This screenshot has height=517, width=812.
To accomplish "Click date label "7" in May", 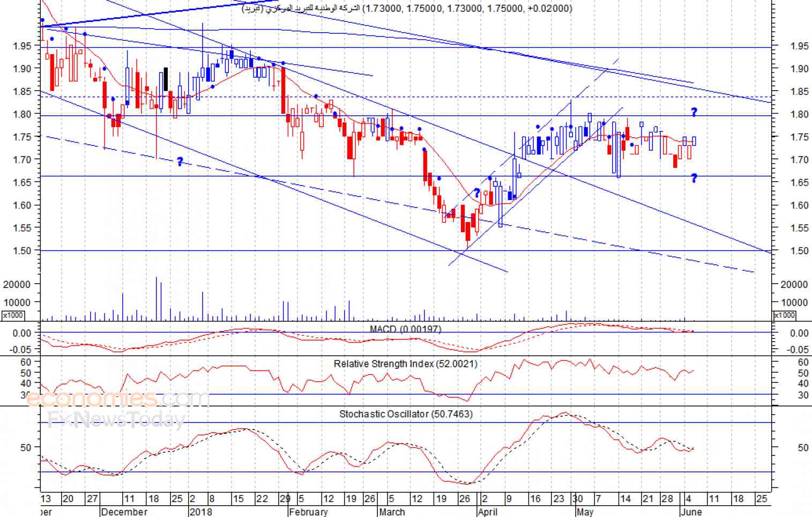I will [598, 499].
